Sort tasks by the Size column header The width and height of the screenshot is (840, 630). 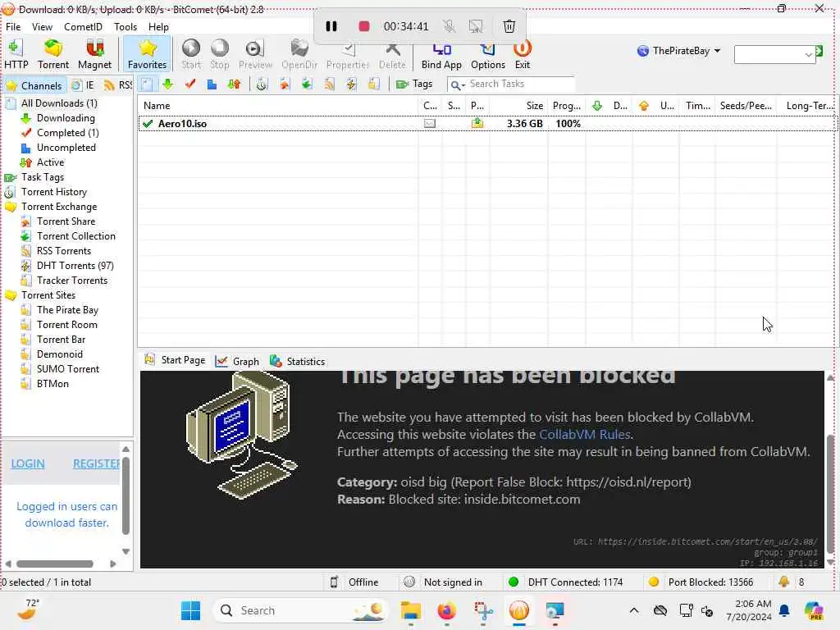point(518,106)
